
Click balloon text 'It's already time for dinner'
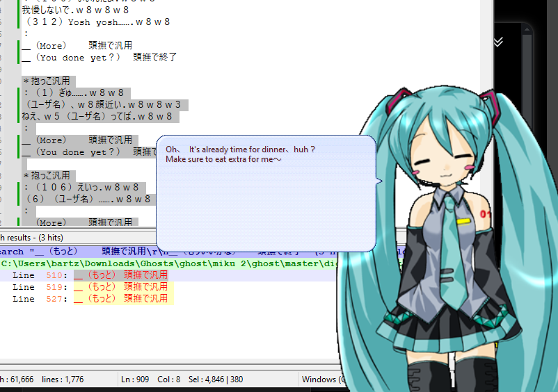tap(237, 149)
